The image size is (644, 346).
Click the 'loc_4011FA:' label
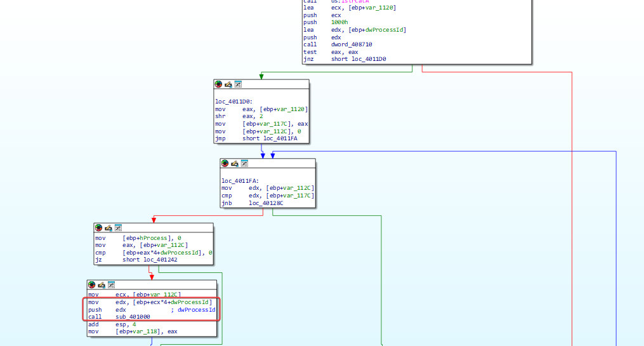point(240,181)
